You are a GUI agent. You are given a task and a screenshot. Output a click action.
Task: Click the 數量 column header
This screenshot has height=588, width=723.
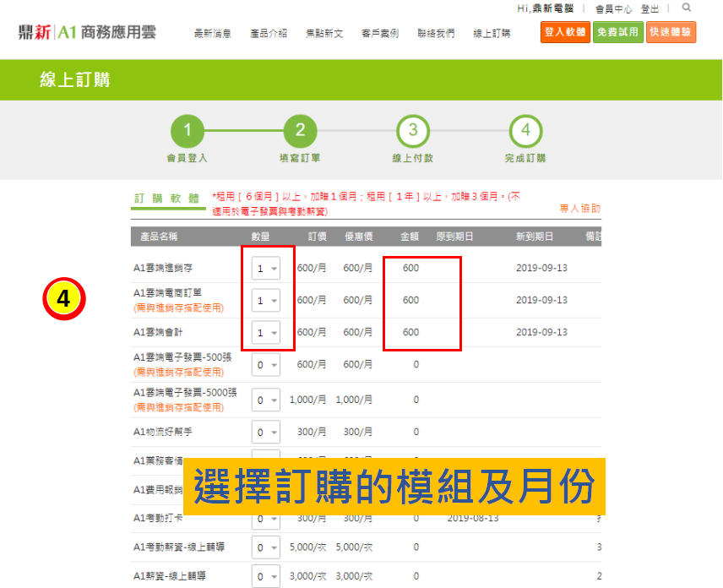260,237
